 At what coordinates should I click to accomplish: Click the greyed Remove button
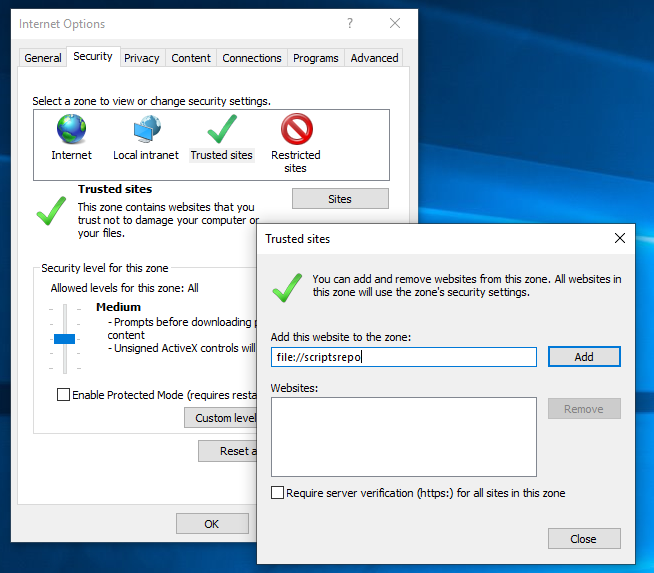tap(584, 409)
